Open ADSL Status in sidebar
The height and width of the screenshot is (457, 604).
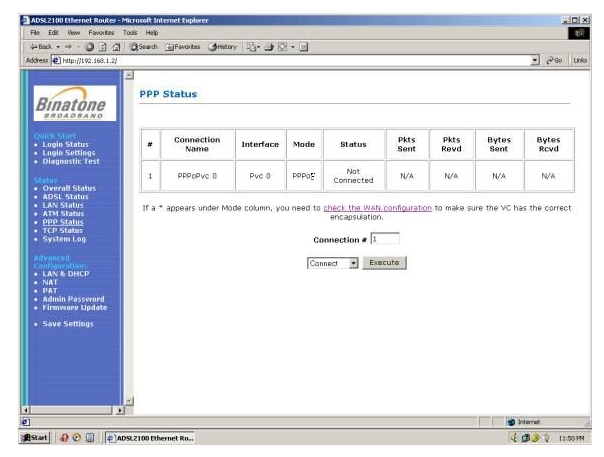pyautogui.click(x=65, y=197)
